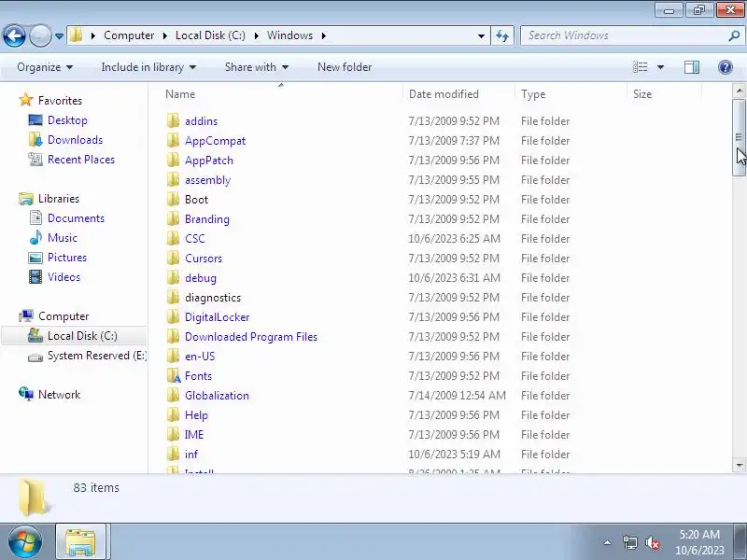Click the taskbar clock showing 5:20 AM
Screen dimensions: 747x560
click(x=699, y=542)
